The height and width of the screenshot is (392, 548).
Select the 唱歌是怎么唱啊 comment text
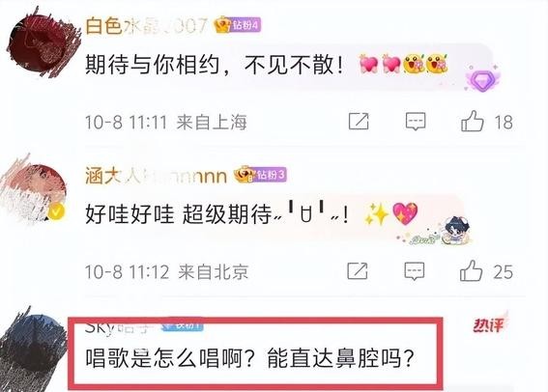249,358
